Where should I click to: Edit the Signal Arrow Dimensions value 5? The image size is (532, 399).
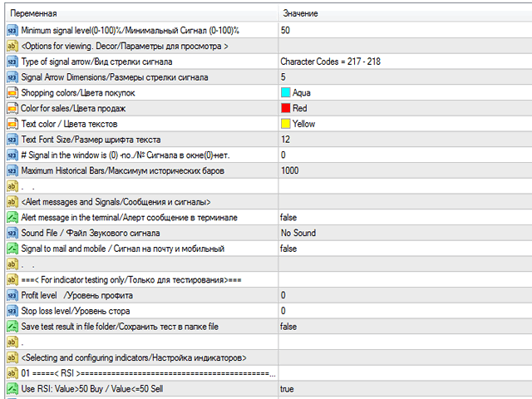(283, 77)
